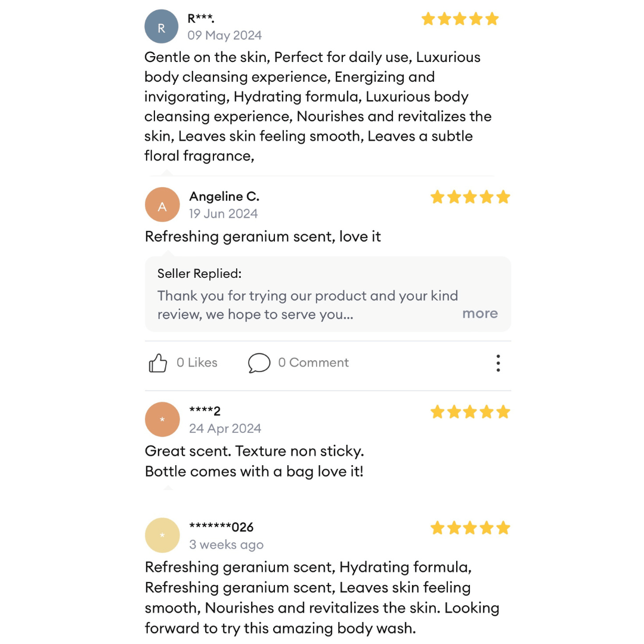Click the thumbs-up like icon
The width and height of the screenshot is (644, 644).
157,363
